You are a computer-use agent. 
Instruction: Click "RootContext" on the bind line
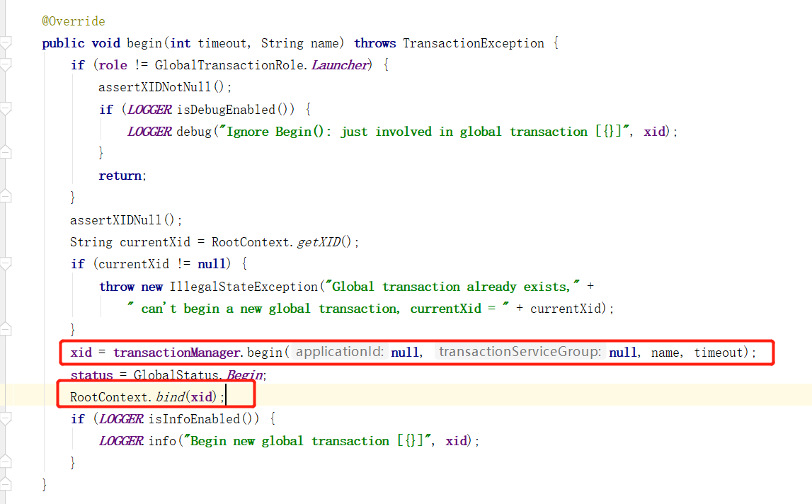pyautogui.click(x=109, y=397)
